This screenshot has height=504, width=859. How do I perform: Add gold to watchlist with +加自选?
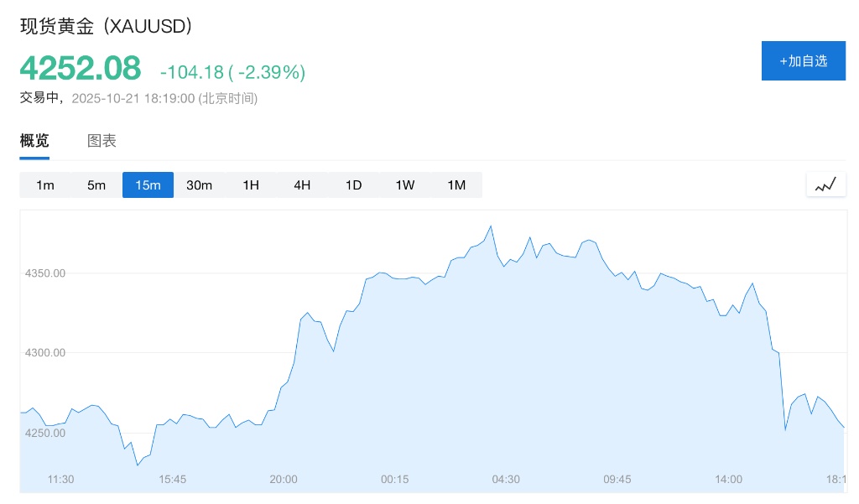[803, 60]
